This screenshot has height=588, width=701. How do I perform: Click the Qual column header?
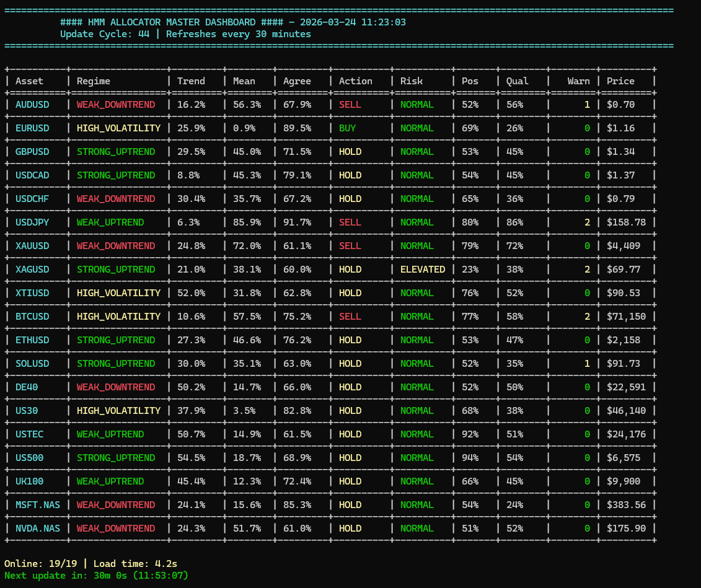click(x=518, y=81)
